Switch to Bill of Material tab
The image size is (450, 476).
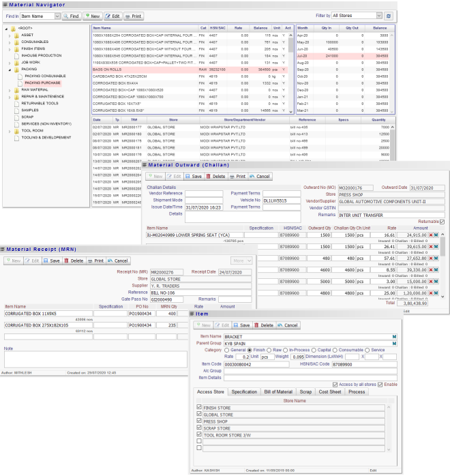(278, 392)
